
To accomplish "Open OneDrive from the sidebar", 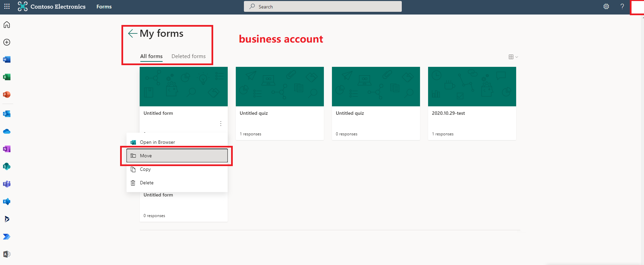I will pyautogui.click(x=7, y=131).
